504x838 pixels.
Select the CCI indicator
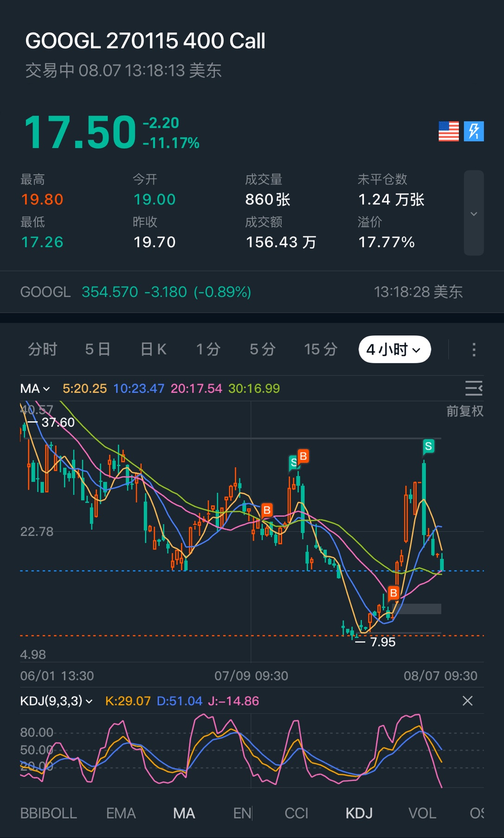pyautogui.click(x=296, y=813)
